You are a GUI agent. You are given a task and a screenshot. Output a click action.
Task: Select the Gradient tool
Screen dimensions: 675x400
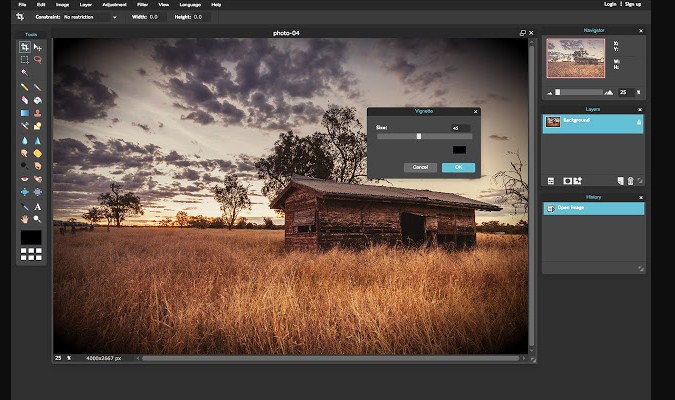(25, 113)
